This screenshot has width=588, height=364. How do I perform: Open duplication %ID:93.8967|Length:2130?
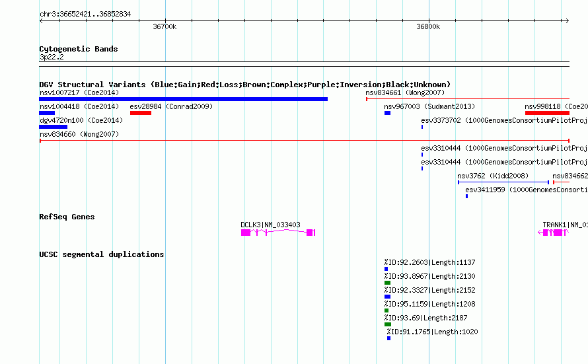(x=429, y=276)
